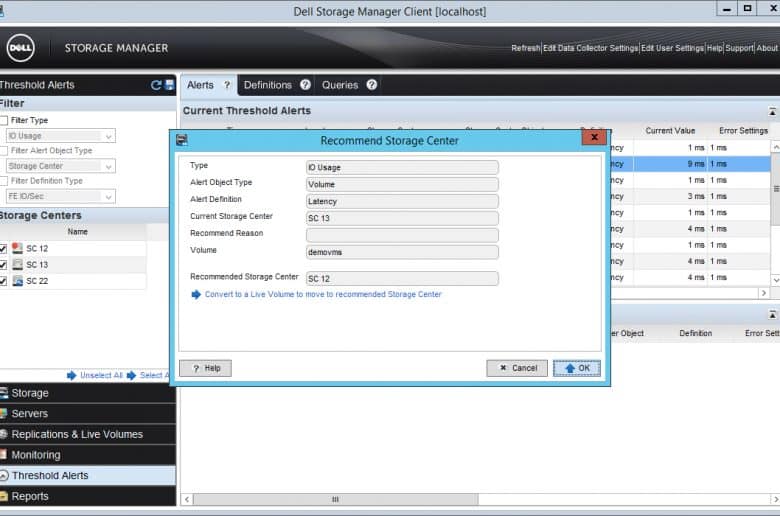
Task: Select the alert row with 9 ms value
Action: [691, 164]
